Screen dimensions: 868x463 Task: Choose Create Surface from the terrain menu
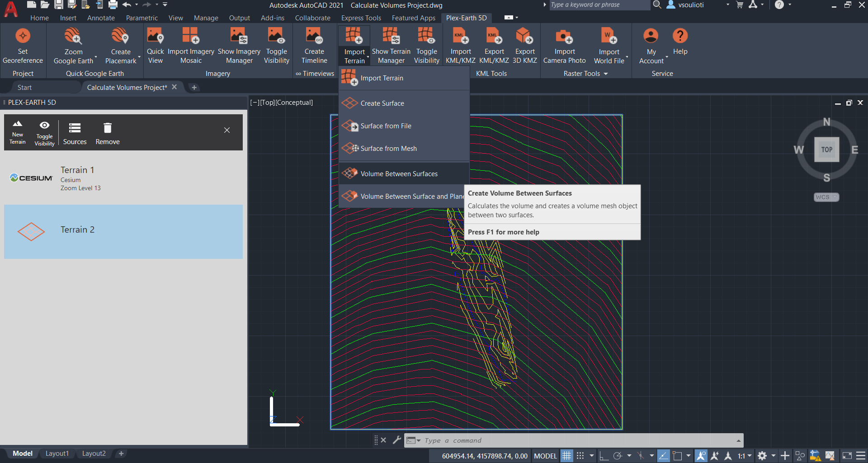coord(404,103)
